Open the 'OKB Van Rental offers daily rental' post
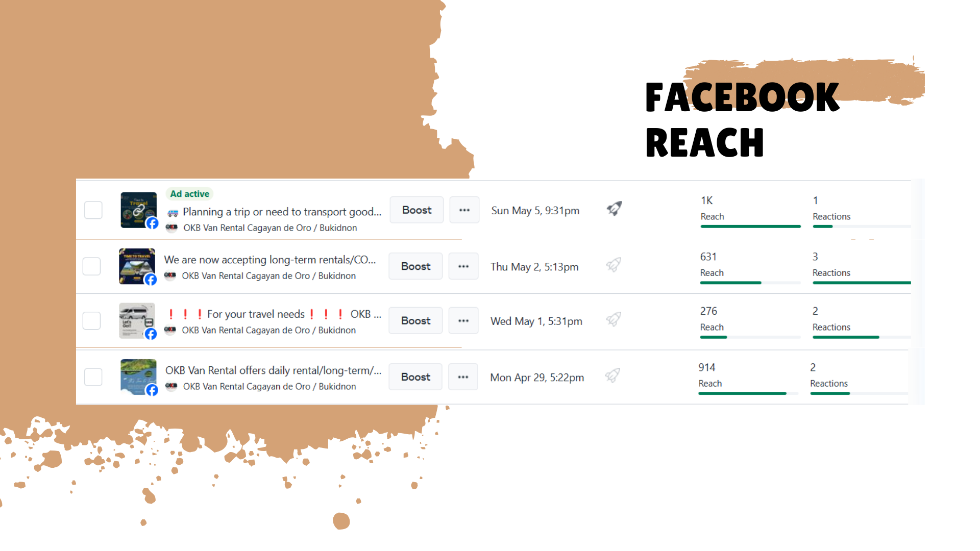The height and width of the screenshot is (551, 980). tap(273, 370)
